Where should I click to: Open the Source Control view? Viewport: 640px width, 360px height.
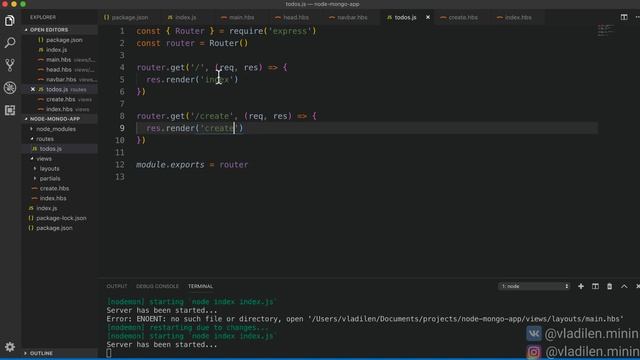tap(10, 65)
